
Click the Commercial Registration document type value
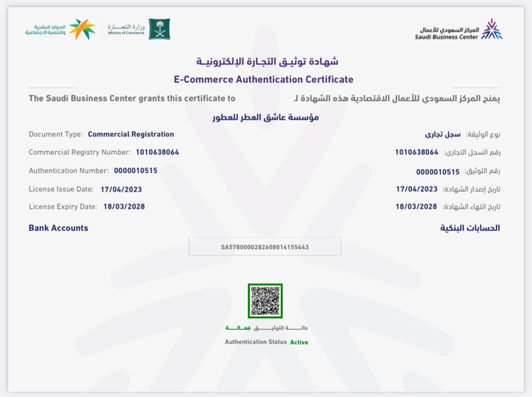[x=131, y=134]
